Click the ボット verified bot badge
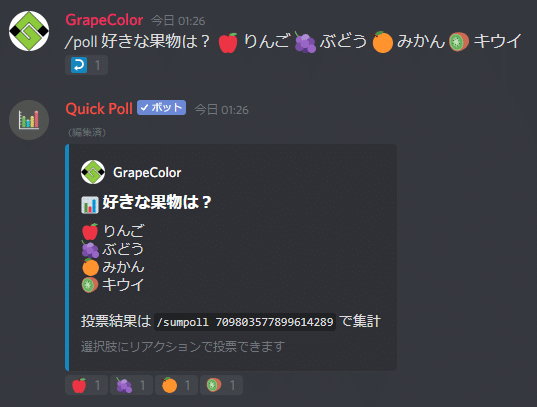 (161, 108)
